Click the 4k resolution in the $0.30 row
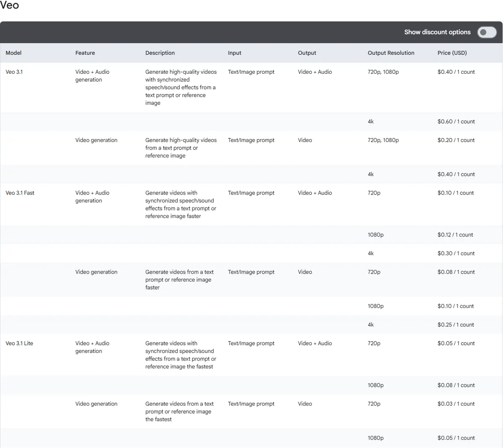Screen dimensions: 503x448 click(371, 254)
